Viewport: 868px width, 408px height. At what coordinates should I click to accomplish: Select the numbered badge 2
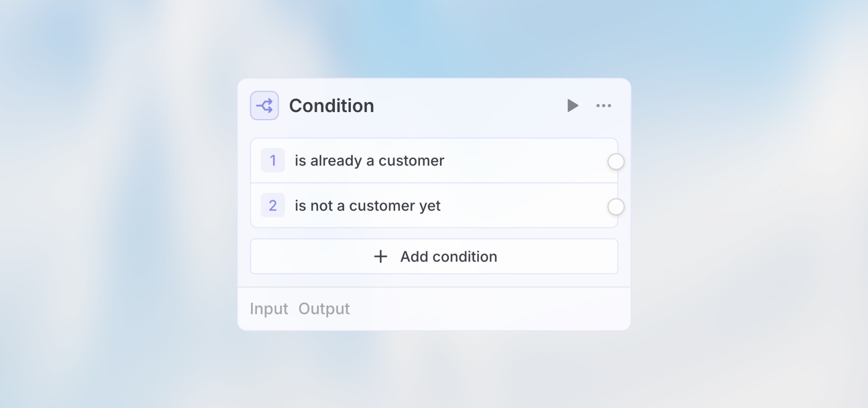[273, 206]
